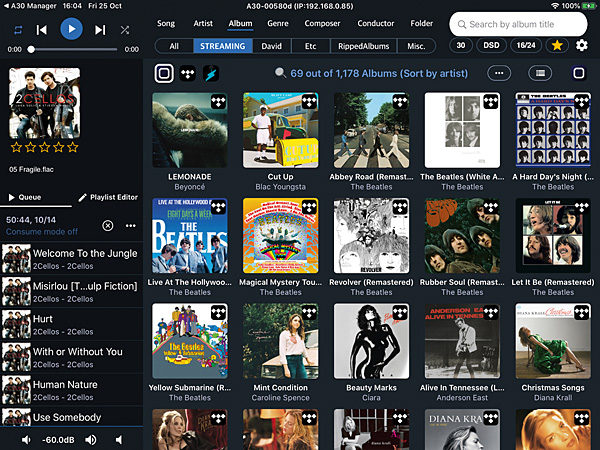Skip to the previous track
This screenshot has height=450, width=600.
coord(41,30)
